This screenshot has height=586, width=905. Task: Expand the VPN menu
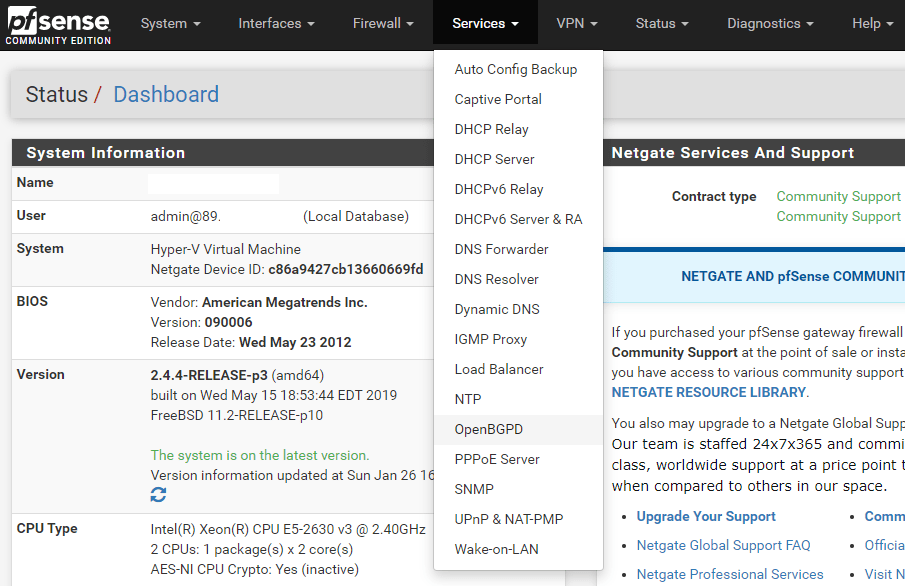[577, 24]
